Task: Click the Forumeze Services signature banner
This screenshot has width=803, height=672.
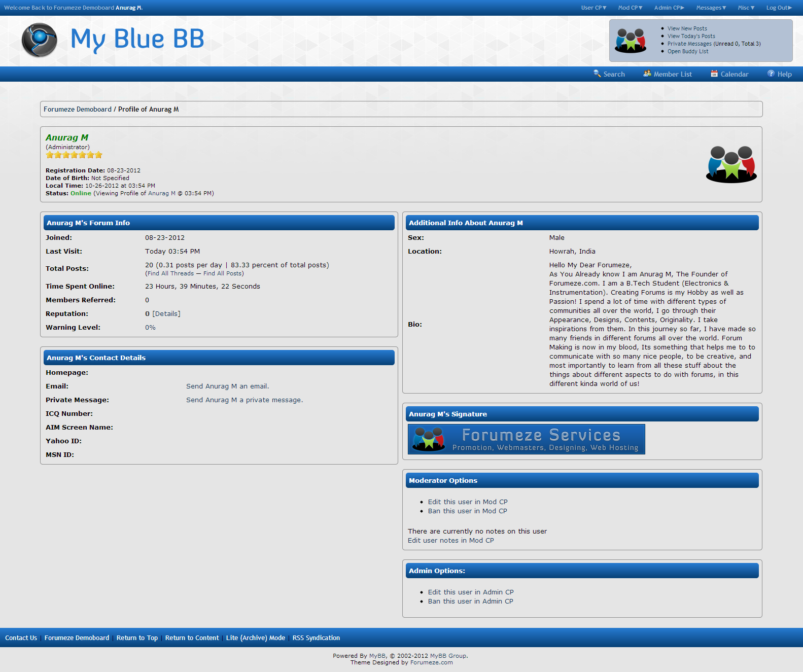Action: click(527, 439)
